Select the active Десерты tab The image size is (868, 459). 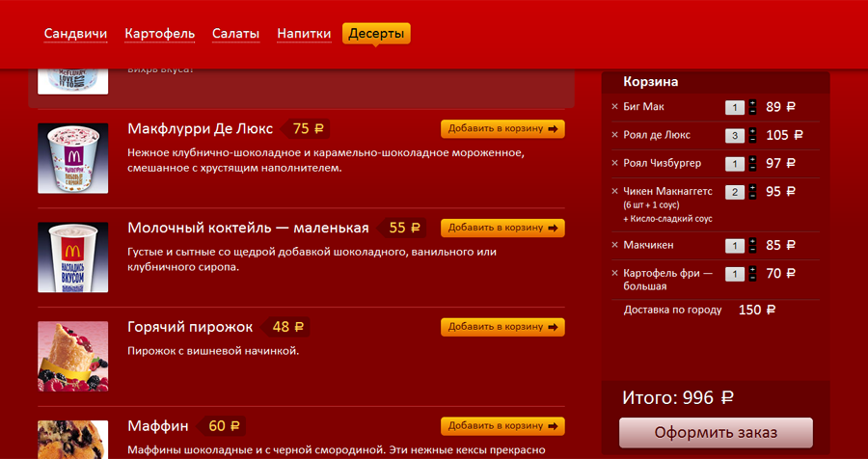[376, 34]
